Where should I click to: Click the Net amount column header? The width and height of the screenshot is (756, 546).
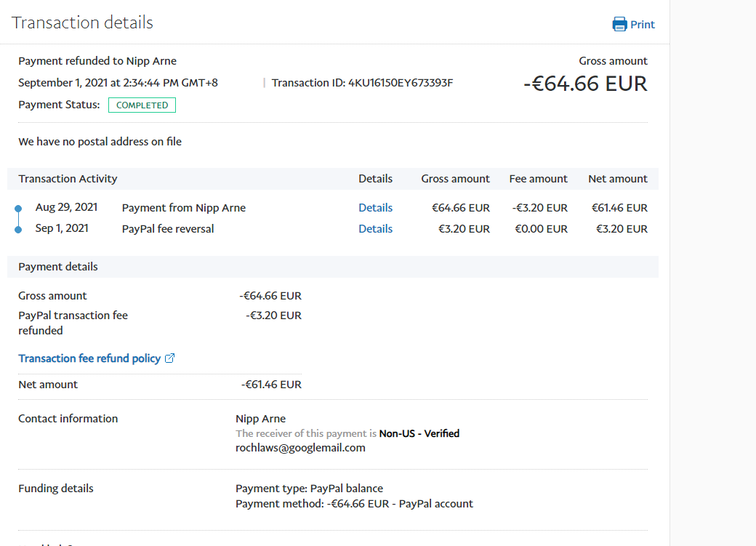[x=617, y=179]
